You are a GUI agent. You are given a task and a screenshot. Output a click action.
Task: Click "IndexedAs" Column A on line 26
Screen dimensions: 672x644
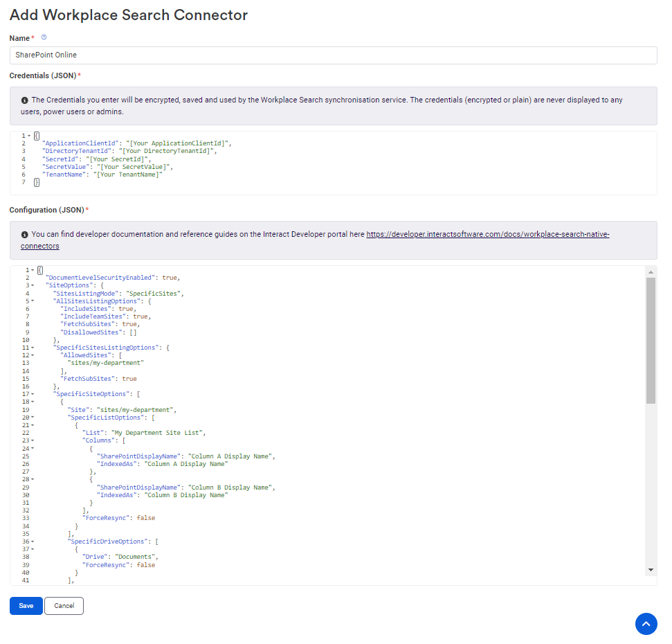pos(163,465)
